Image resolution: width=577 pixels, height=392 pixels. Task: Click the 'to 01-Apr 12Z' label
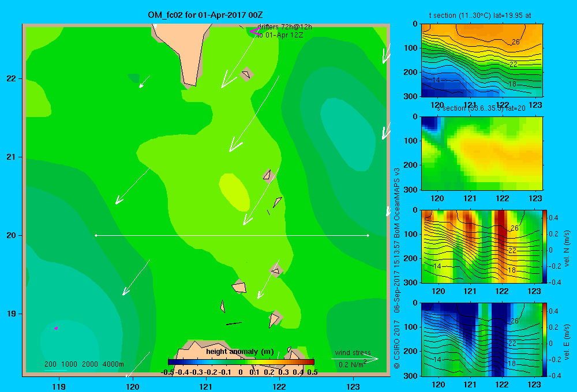pyautogui.click(x=280, y=35)
